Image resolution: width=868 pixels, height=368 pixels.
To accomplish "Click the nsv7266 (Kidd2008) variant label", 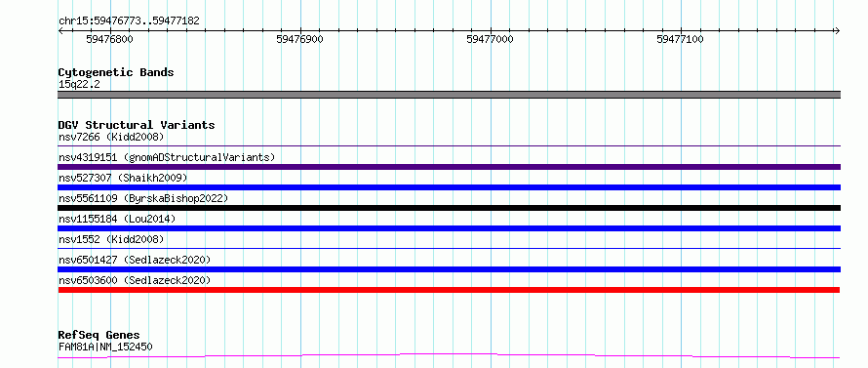I will pyautogui.click(x=111, y=137).
